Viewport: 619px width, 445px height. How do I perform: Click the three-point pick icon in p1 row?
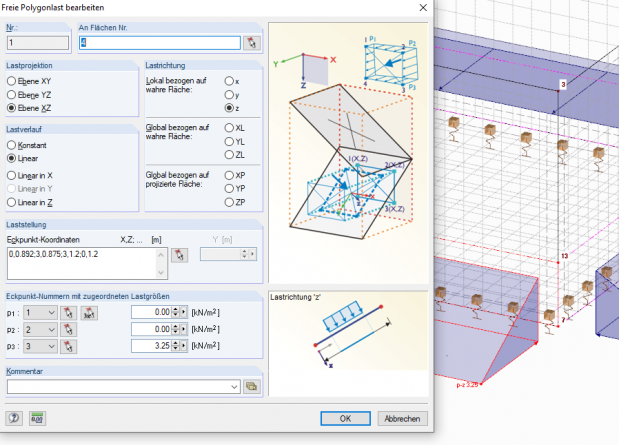tap(89, 313)
